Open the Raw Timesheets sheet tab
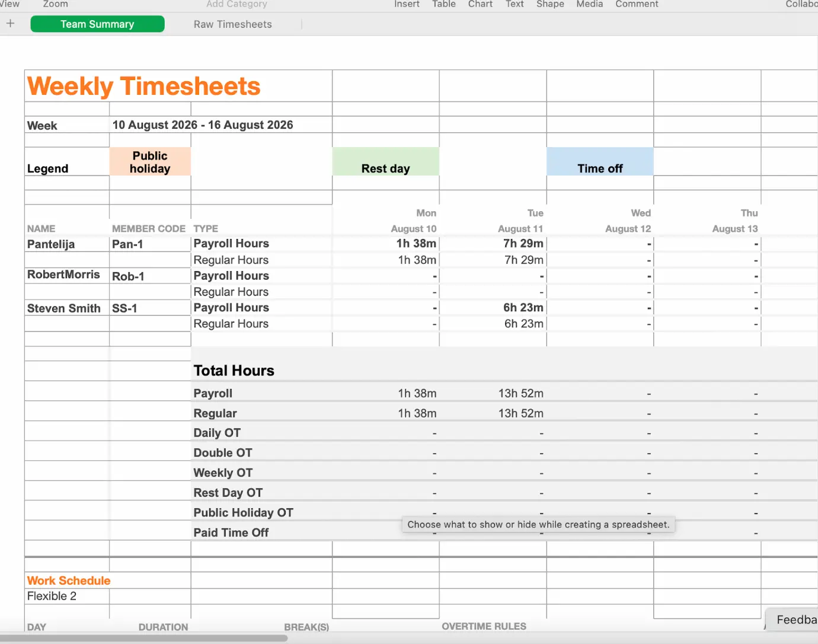 coord(232,24)
